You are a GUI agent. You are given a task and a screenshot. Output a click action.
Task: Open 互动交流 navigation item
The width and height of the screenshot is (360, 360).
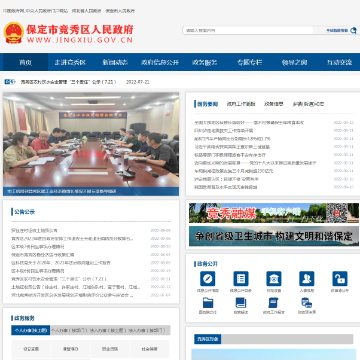coord(339,62)
